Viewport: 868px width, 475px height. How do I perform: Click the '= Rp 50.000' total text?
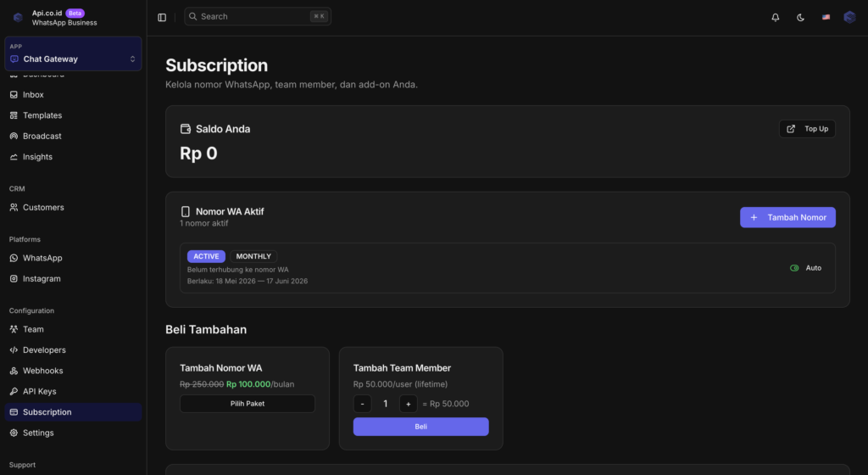pyautogui.click(x=446, y=404)
